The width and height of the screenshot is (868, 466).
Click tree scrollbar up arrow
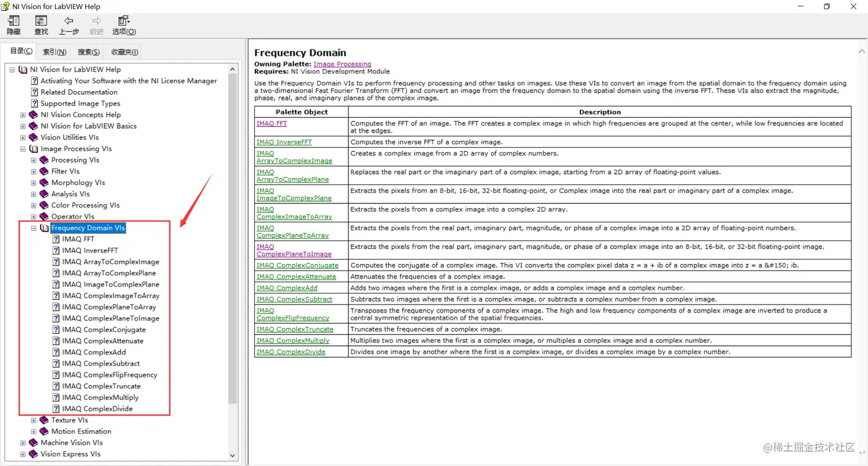point(233,70)
